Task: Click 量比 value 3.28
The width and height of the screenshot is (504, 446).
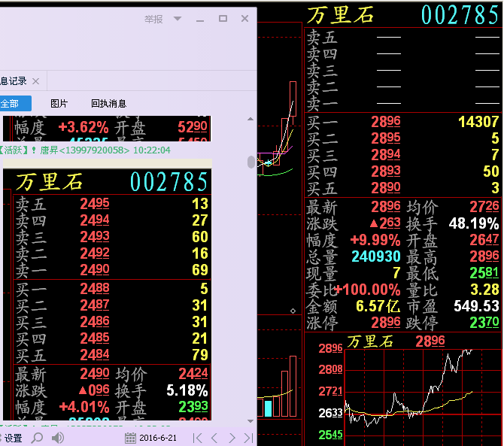Action: click(x=484, y=290)
